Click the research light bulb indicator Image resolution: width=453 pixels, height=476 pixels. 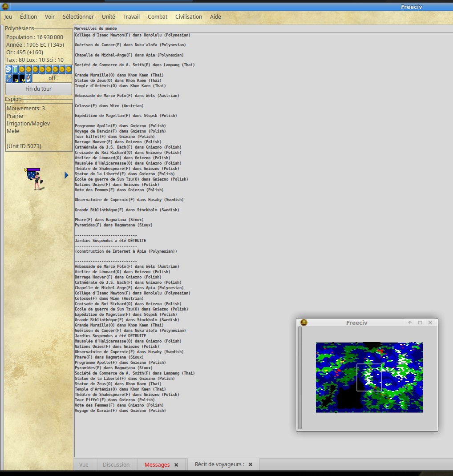[9, 78]
